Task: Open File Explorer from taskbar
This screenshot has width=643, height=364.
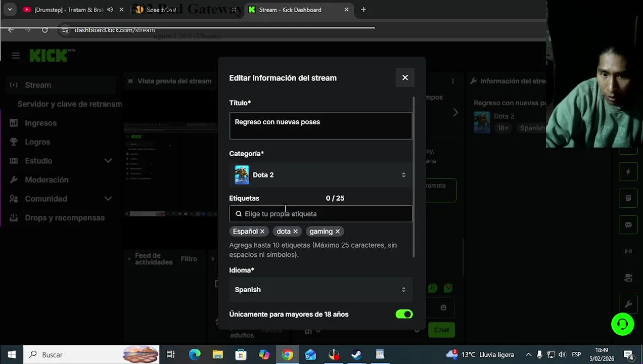Action: [x=217, y=354]
